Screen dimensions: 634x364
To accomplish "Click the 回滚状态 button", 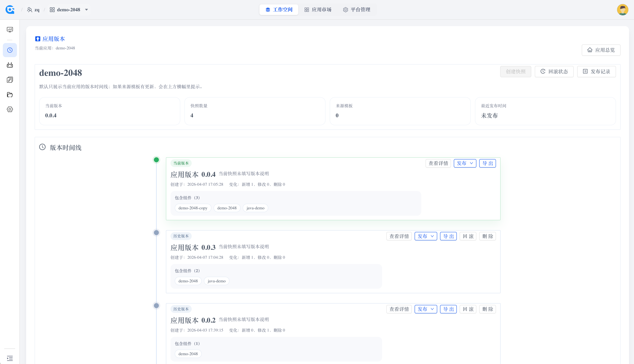I will pos(554,71).
